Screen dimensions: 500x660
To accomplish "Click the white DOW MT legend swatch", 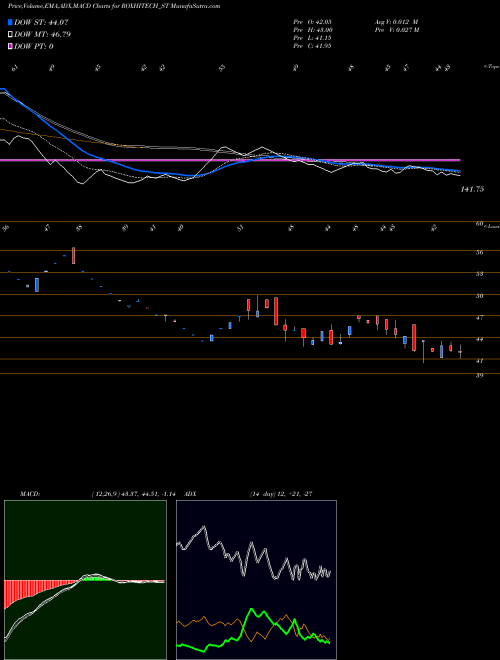I will point(10,34).
